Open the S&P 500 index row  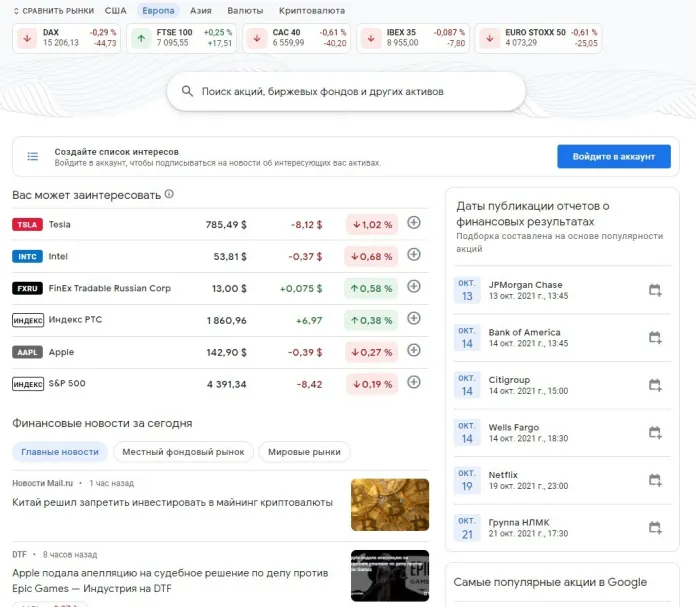tap(220, 384)
